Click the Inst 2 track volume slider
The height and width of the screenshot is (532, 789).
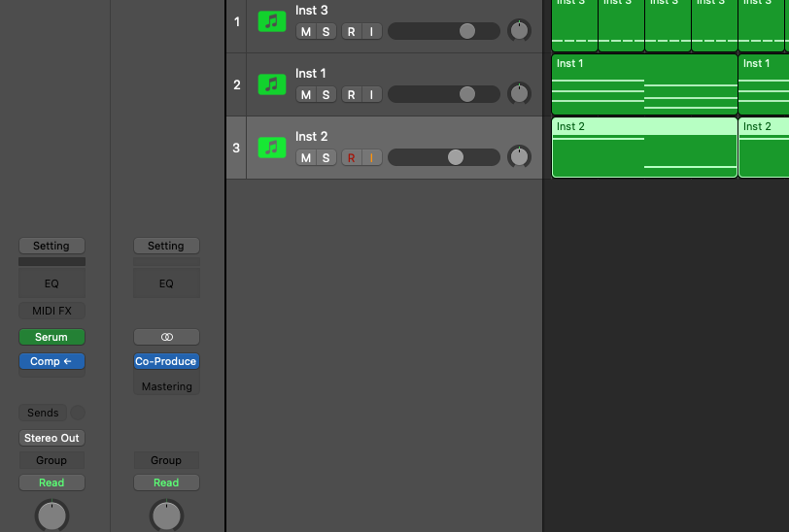(x=455, y=157)
